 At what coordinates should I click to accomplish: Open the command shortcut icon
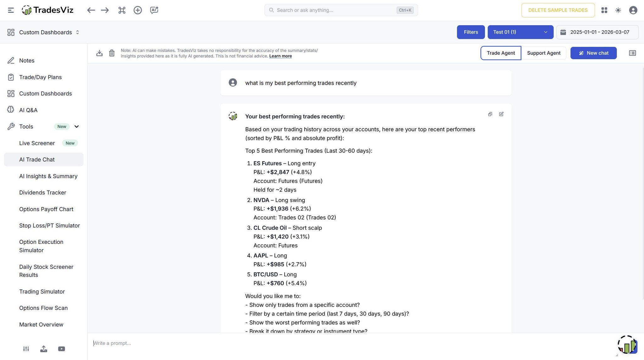point(122,10)
